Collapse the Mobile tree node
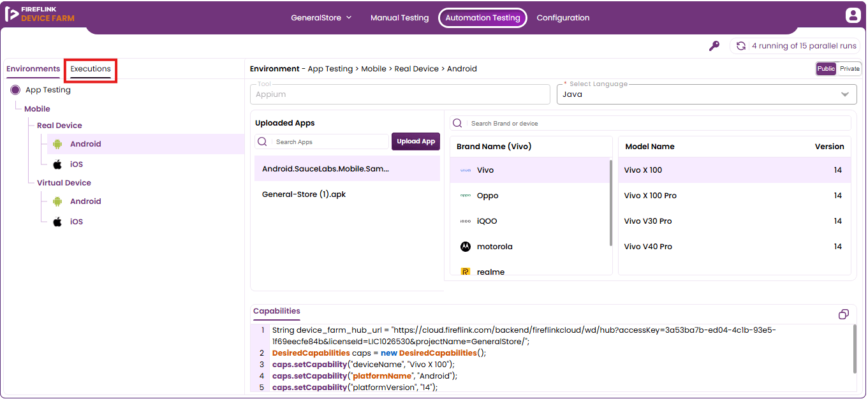This screenshot has height=399, width=868. click(x=37, y=109)
